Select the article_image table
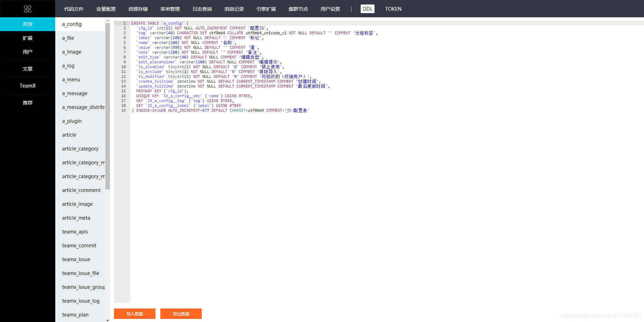Viewport: 644px width, 322px height. (80, 204)
